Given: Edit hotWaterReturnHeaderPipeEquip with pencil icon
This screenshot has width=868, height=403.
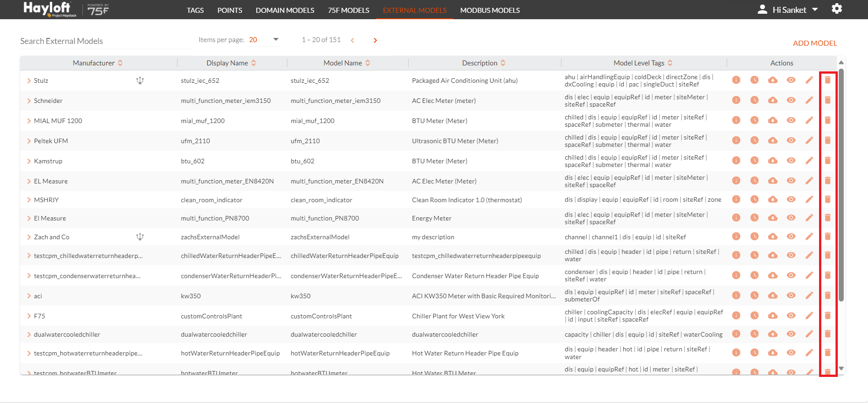Looking at the screenshot, I should 809,353.
